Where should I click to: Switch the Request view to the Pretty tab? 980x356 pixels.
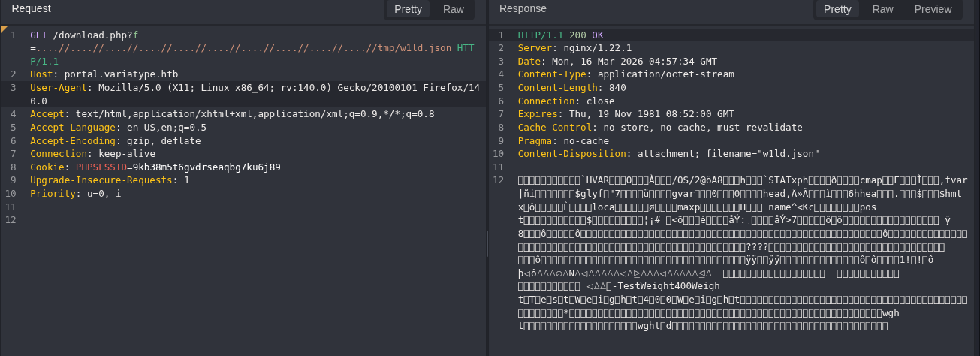pos(409,9)
